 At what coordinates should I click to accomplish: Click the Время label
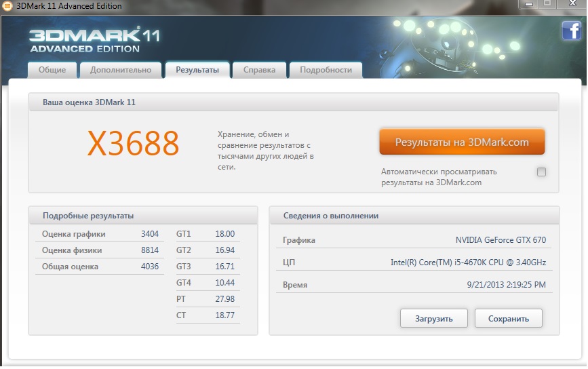point(295,285)
